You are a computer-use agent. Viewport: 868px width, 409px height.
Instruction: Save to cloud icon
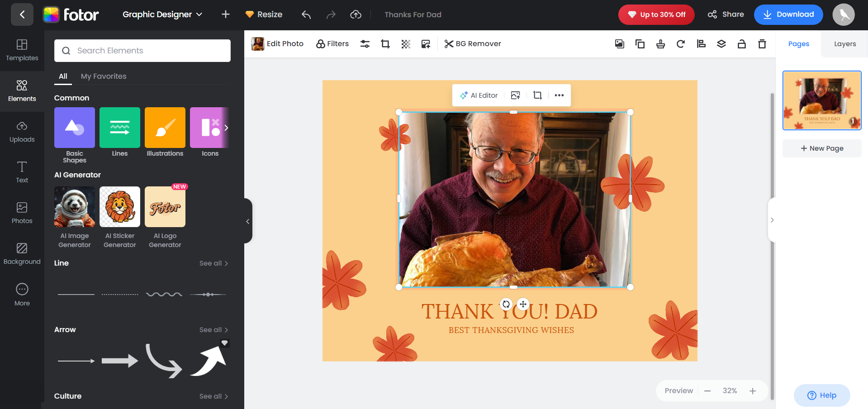356,14
